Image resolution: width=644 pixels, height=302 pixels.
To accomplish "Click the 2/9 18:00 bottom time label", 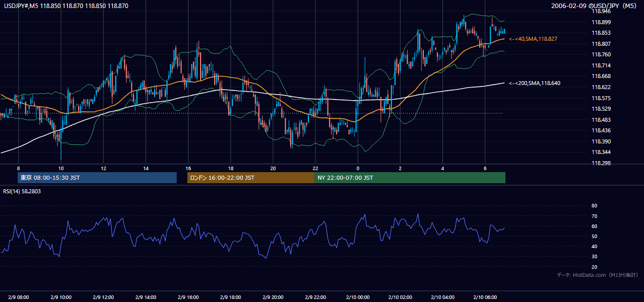I will (230, 297).
